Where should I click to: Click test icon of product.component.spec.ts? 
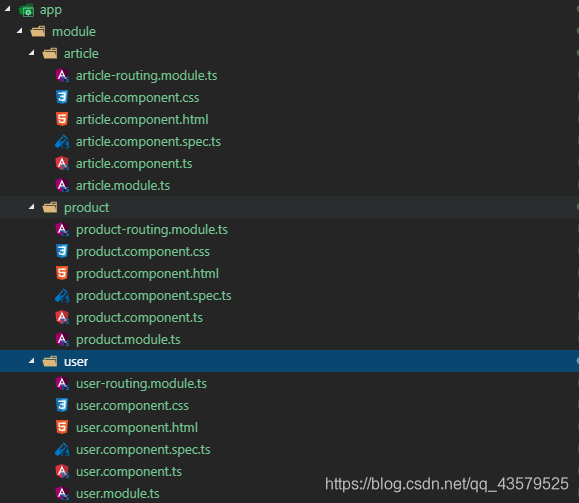62,295
